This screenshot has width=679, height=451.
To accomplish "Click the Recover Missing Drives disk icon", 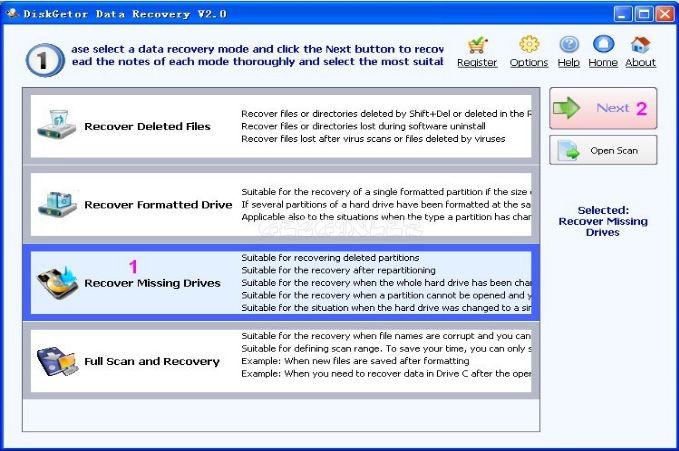I will pos(57,282).
